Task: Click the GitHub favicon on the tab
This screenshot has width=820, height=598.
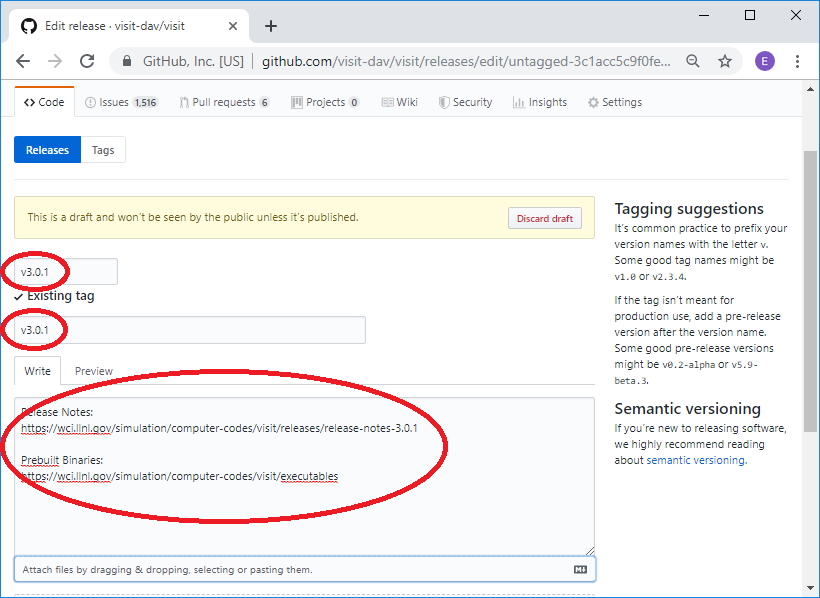Action: tap(29, 26)
